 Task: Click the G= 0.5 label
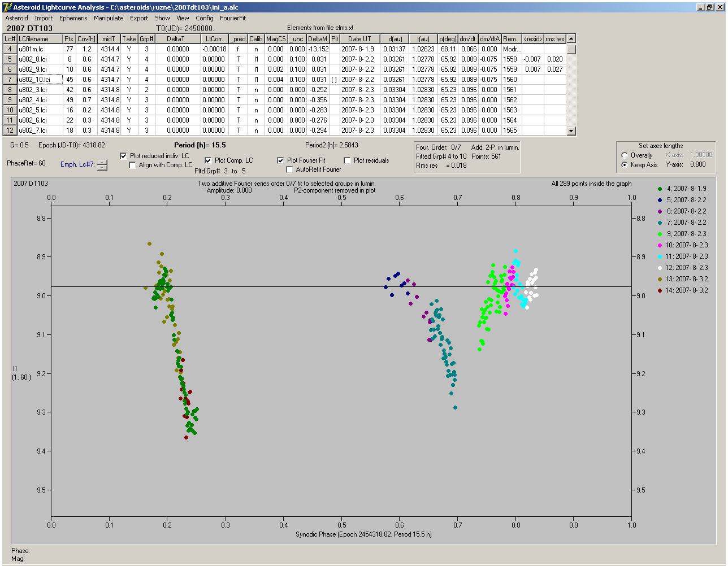coord(19,145)
